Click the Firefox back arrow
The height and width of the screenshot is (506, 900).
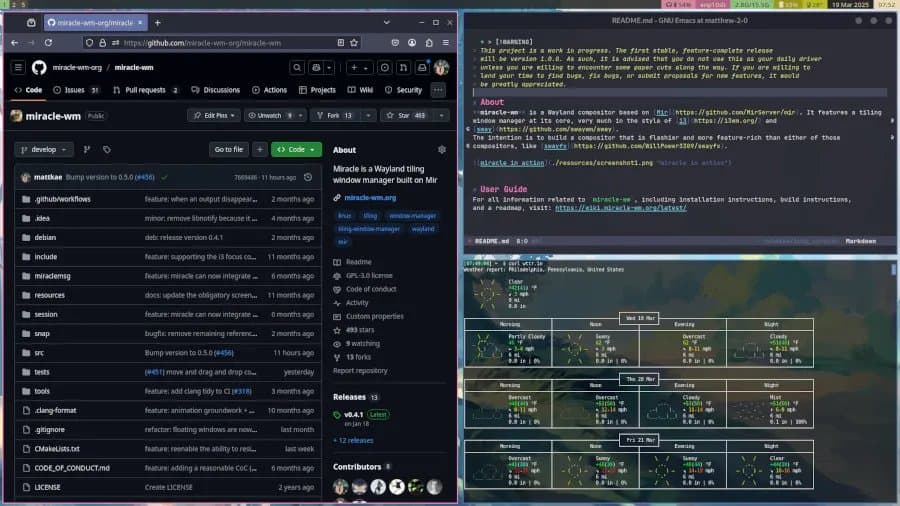pyautogui.click(x=15, y=42)
